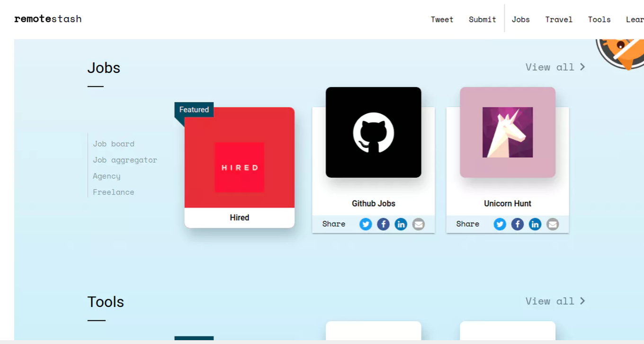The height and width of the screenshot is (344, 644).
Task: Filter by Agency category
Action: tap(107, 176)
